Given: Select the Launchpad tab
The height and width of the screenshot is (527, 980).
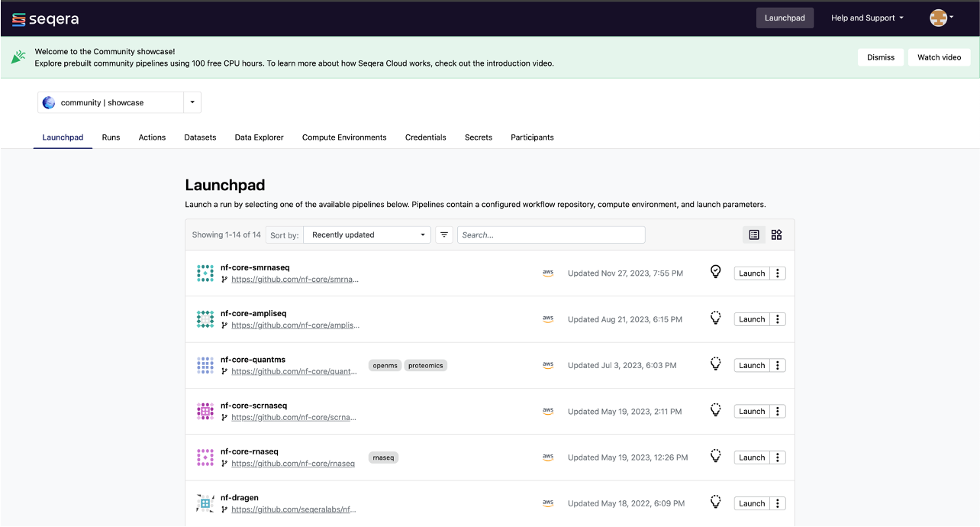Looking at the screenshot, I should 63,137.
